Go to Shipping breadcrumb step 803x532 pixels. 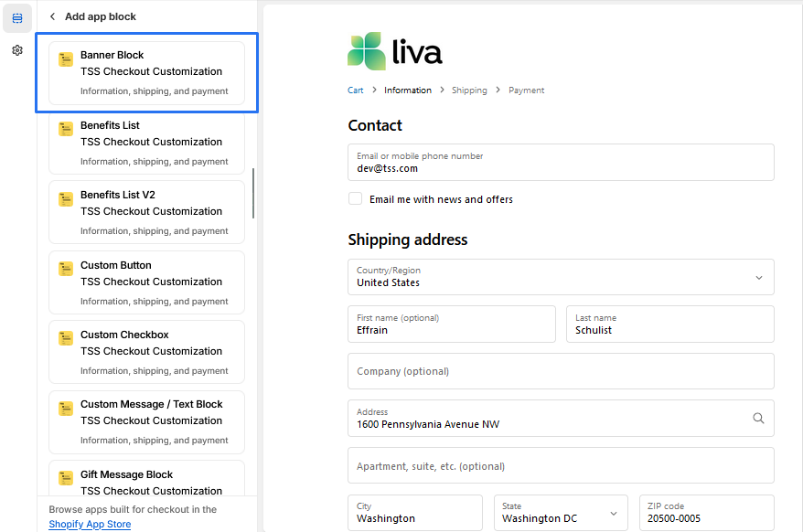tap(469, 90)
